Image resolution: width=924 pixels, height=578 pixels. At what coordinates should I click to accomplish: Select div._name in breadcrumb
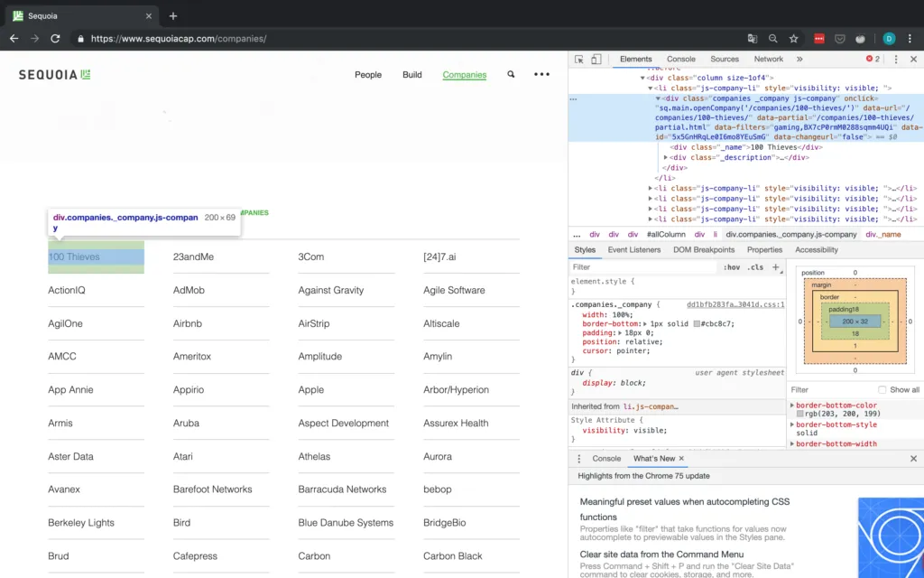pos(882,234)
